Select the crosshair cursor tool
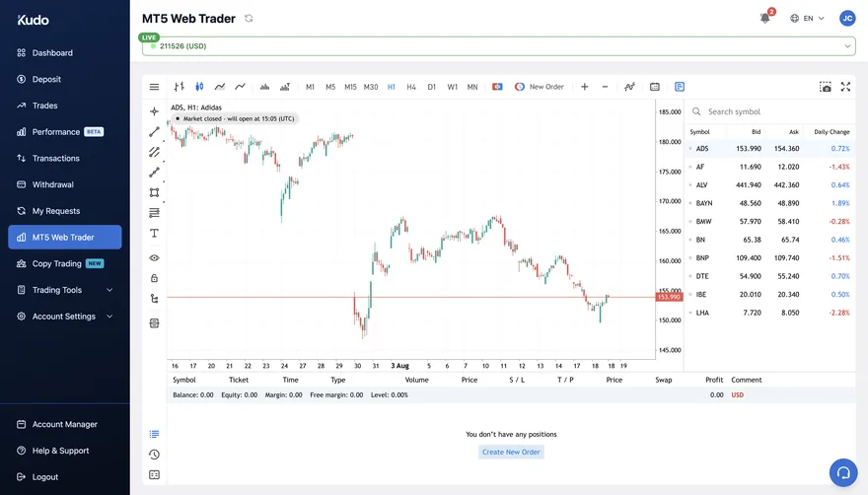 155,111
